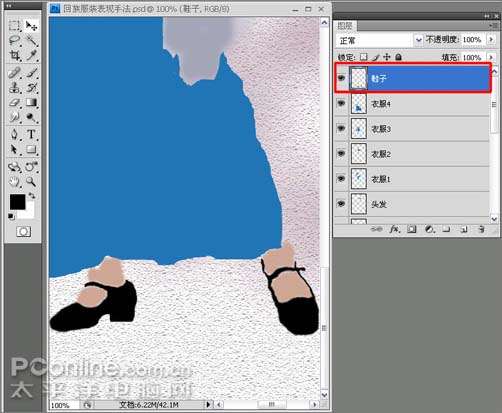Select the Lasso tool
The image size is (502, 413).
15,41
